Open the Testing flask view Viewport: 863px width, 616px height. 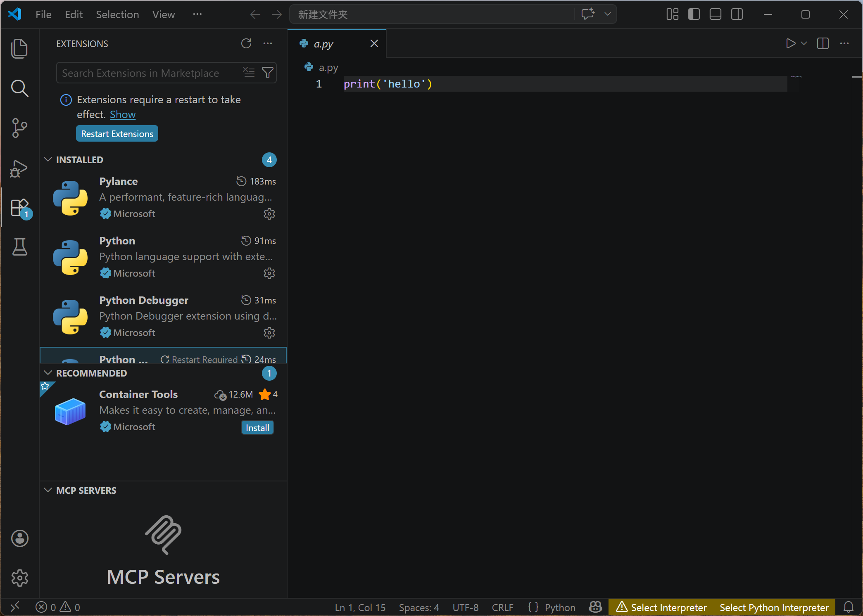(19, 247)
